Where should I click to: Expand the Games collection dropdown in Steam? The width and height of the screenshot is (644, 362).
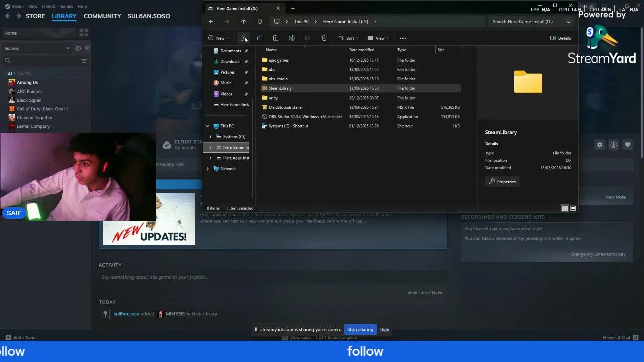(x=68, y=48)
